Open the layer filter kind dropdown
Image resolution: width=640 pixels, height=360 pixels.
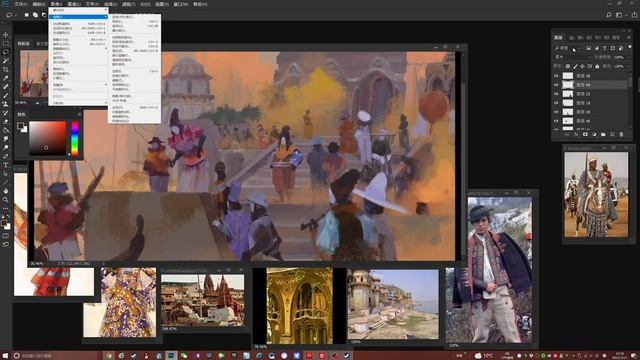point(568,48)
